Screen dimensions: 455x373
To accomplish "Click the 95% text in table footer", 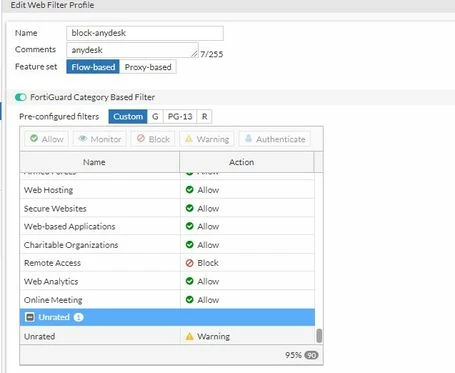I will 293,355.
